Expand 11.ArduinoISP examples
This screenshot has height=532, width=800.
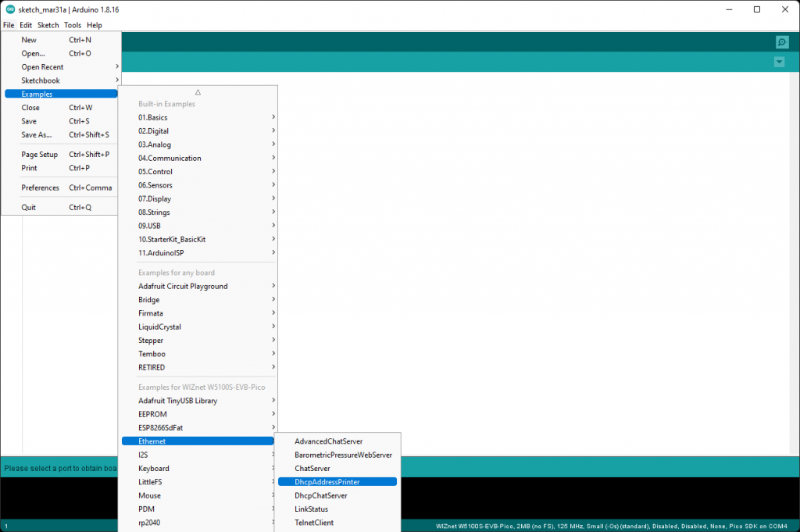click(x=199, y=253)
